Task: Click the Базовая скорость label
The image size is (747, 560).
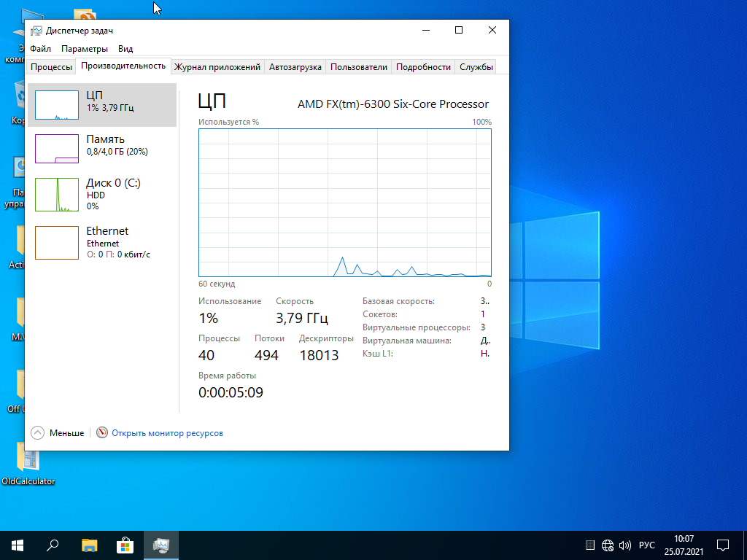Action: tap(398, 301)
